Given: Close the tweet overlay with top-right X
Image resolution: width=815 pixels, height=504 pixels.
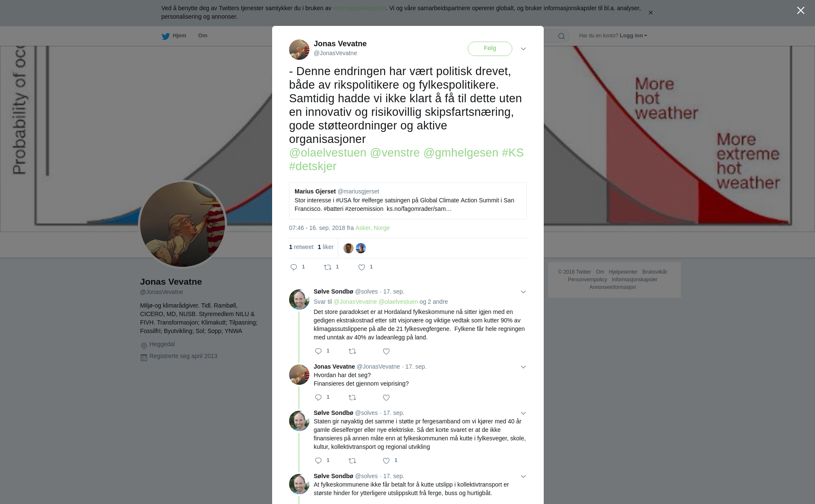Looking at the screenshot, I should point(801,11).
